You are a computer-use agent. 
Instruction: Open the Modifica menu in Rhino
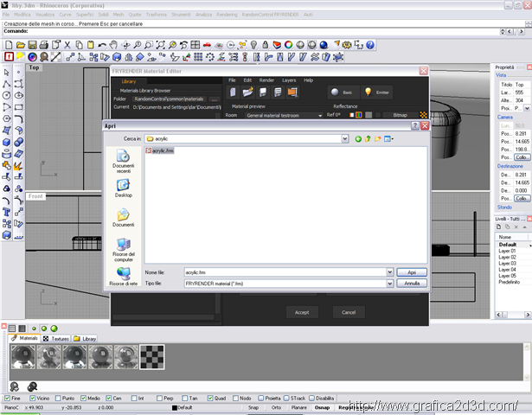point(22,15)
